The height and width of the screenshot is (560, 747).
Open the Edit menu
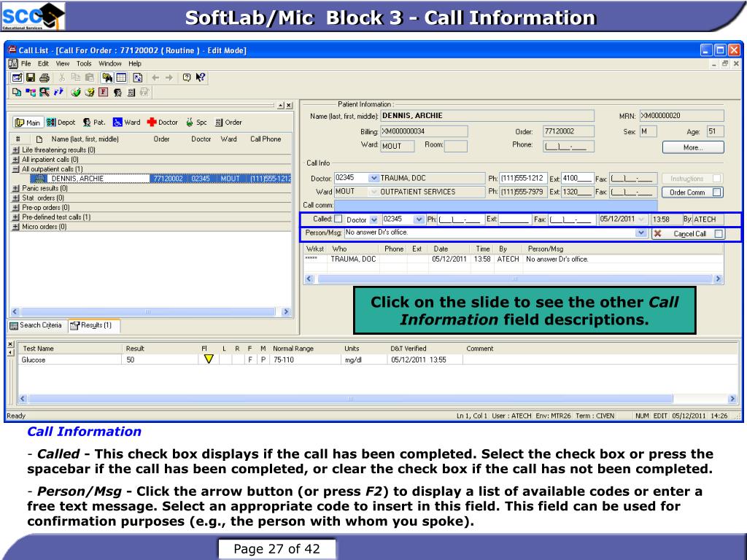click(43, 63)
